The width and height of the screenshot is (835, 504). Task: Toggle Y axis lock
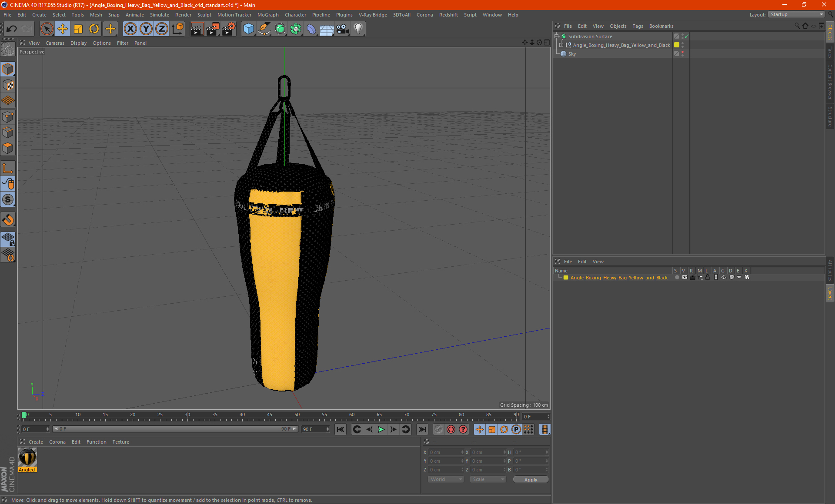(146, 29)
